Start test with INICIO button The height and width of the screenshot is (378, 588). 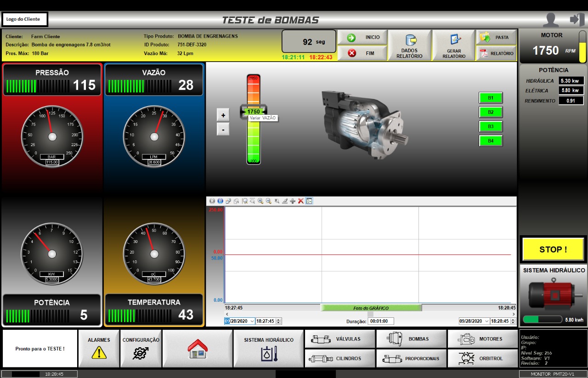[x=362, y=37]
